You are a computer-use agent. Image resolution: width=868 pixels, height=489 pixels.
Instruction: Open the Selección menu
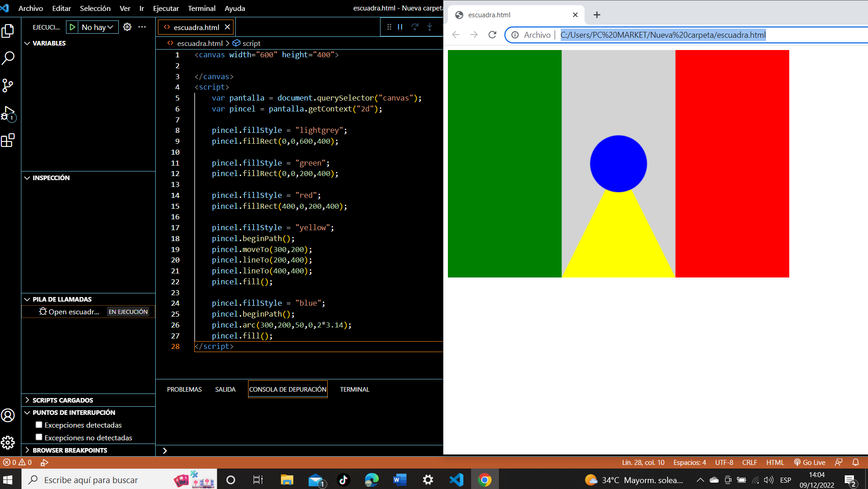(95, 8)
